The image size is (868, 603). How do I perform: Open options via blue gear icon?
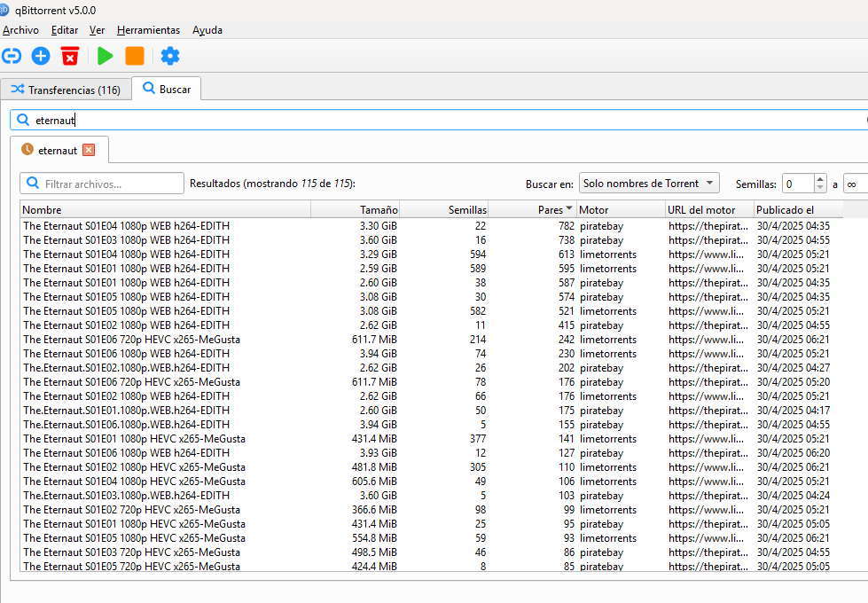[170, 56]
